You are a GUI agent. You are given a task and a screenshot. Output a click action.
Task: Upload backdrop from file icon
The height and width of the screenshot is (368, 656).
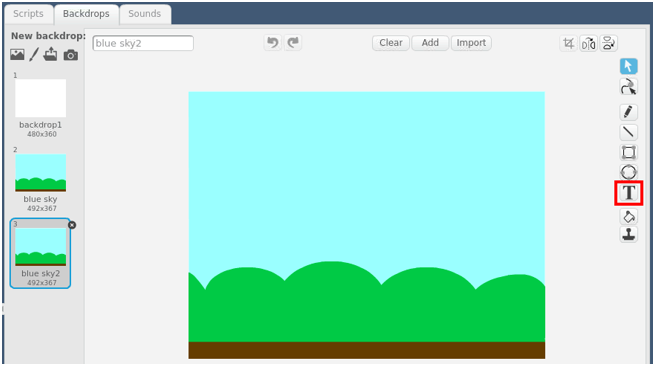coord(50,54)
